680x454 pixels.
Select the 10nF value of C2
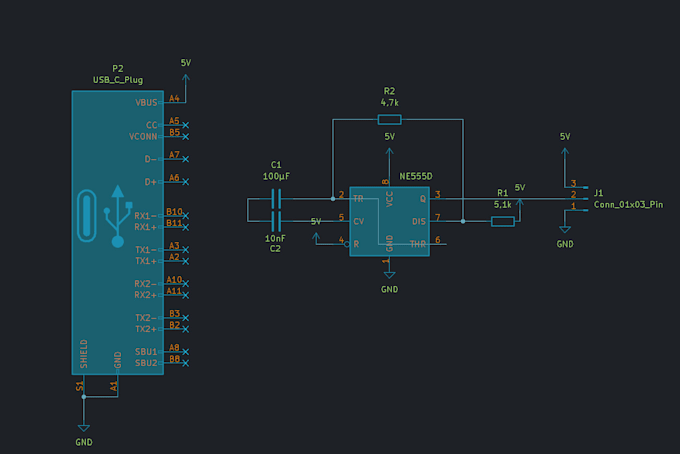275,238
